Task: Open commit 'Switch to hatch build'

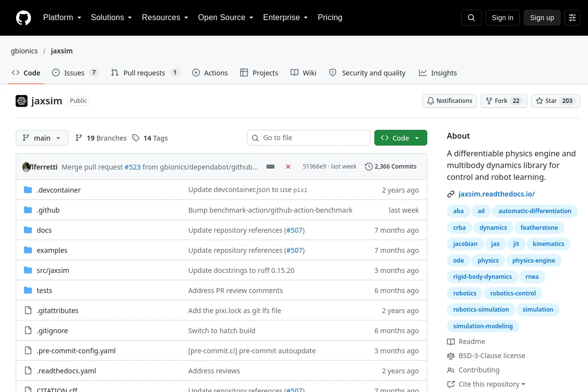Action: point(221,331)
